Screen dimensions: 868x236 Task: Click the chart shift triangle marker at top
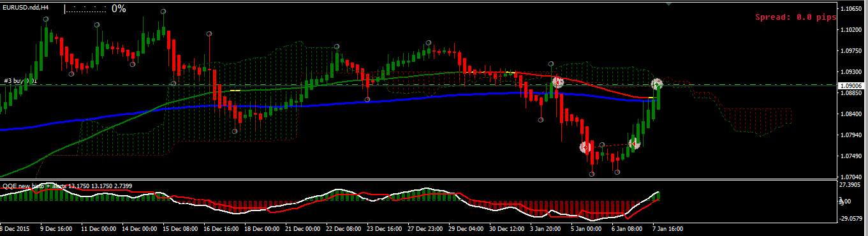668,3
